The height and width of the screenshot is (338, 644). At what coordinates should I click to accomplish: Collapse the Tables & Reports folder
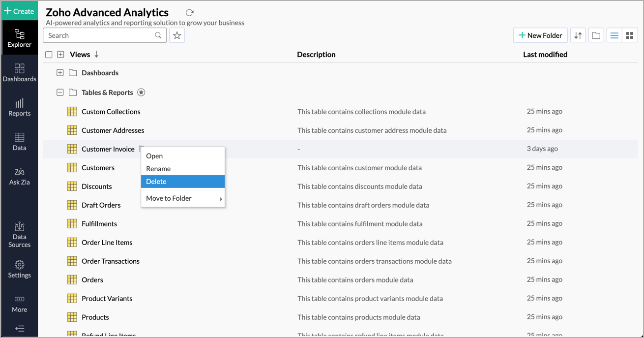point(60,92)
